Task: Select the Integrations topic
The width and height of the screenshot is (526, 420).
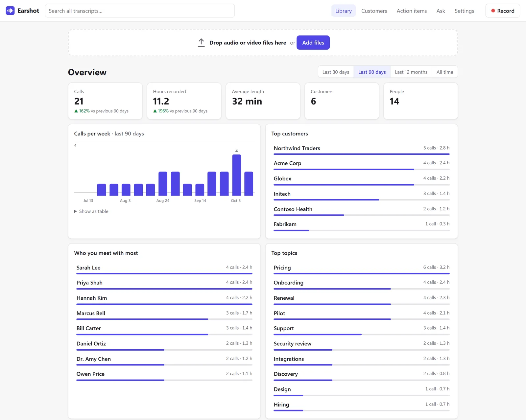Action: click(x=361, y=361)
